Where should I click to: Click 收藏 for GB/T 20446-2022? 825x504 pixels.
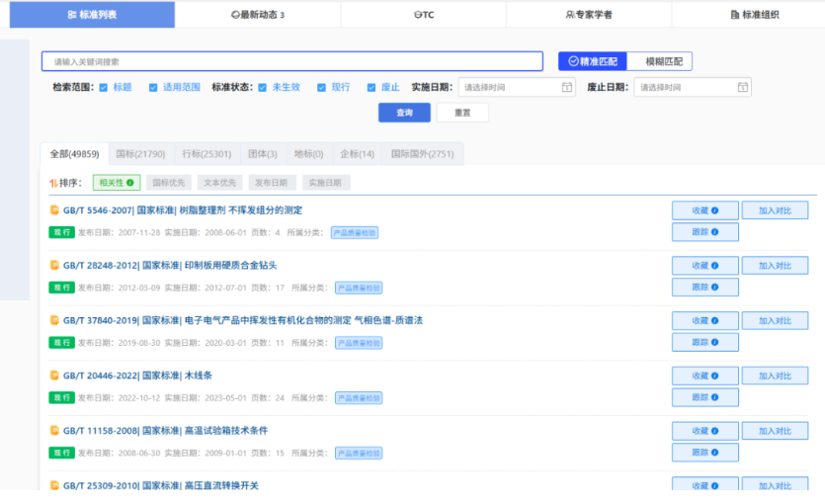[x=705, y=377]
